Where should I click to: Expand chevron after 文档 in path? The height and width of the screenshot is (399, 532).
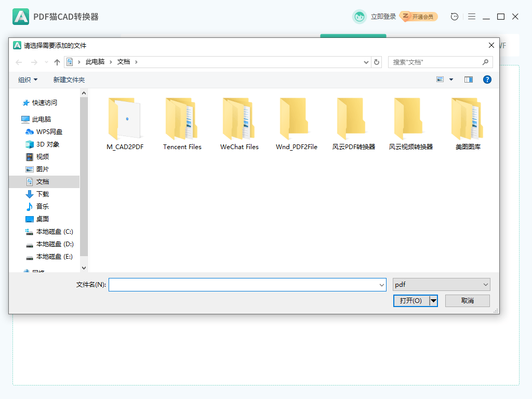(137, 62)
